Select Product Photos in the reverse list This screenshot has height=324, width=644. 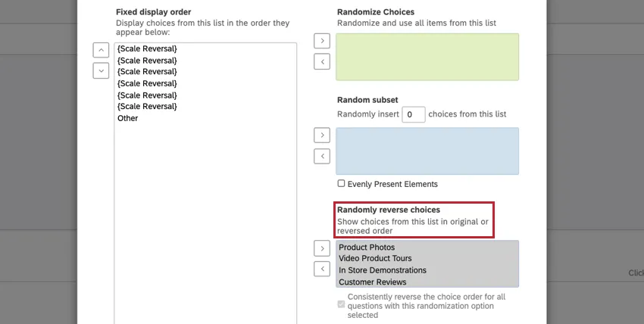click(x=367, y=248)
